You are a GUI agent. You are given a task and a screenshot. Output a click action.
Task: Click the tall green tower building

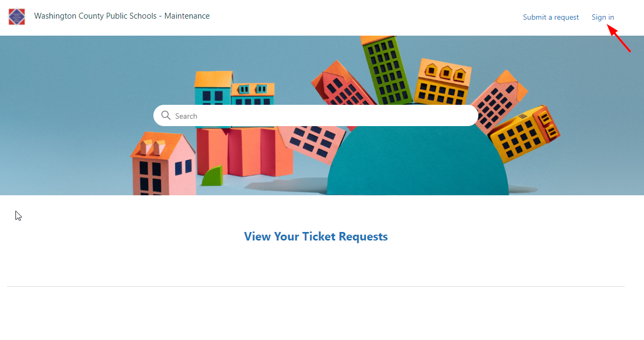click(x=387, y=69)
